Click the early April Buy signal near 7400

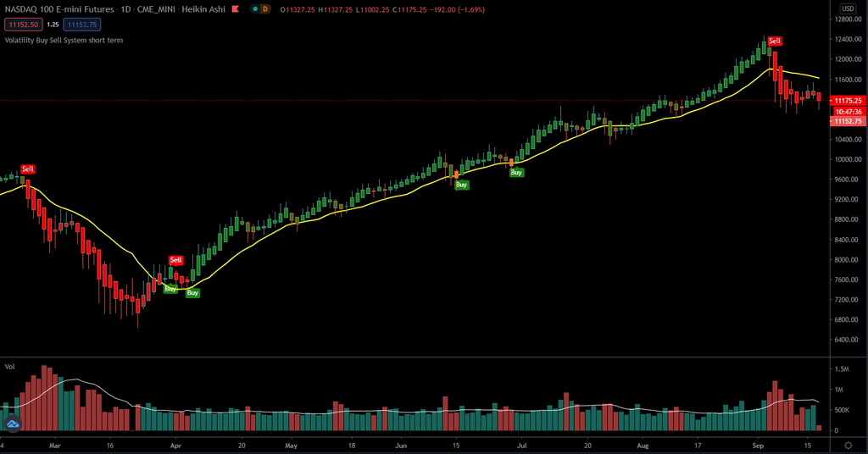[x=192, y=292]
